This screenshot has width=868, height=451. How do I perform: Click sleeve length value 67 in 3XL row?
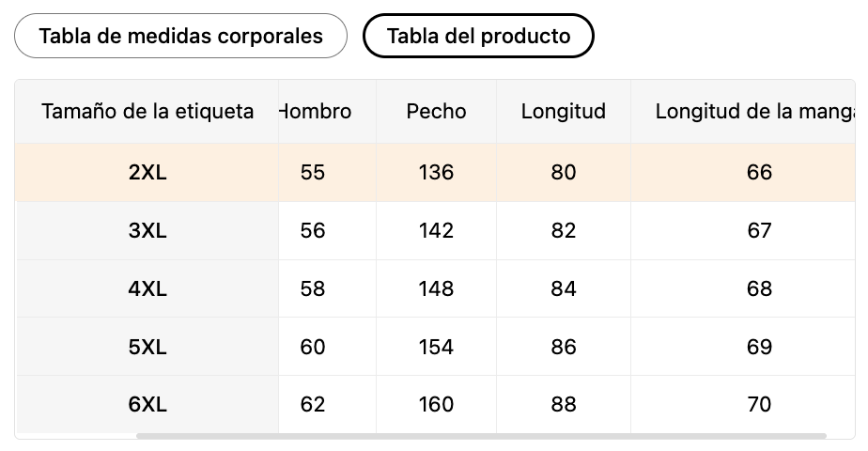click(x=759, y=231)
